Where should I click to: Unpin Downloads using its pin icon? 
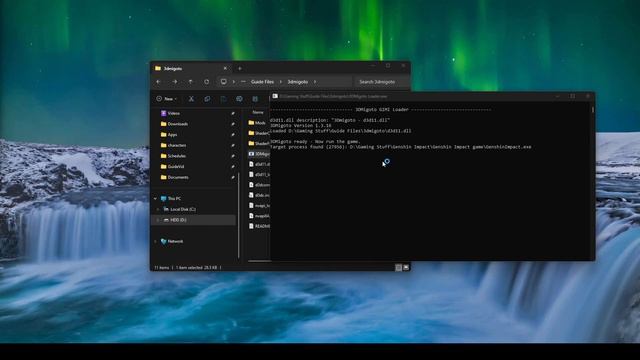(233, 124)
